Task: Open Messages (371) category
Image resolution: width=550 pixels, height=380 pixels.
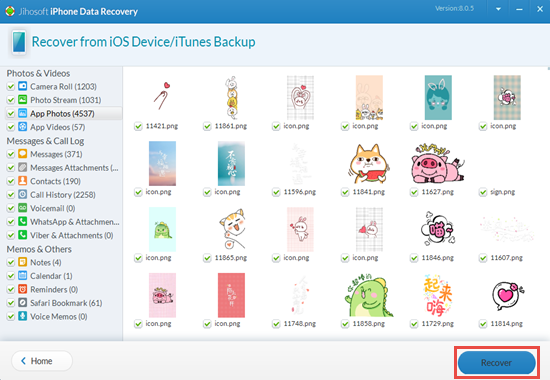Action: click(56, 154)
